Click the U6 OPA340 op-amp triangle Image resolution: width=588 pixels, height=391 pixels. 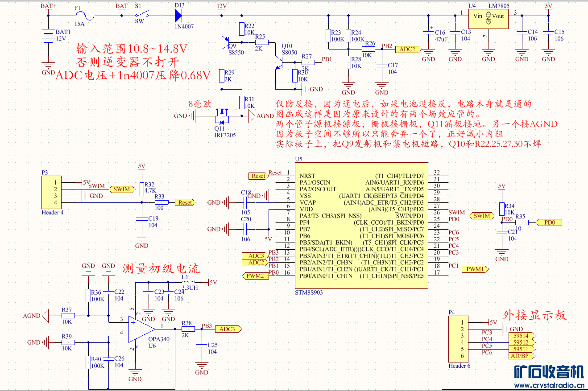142,329
